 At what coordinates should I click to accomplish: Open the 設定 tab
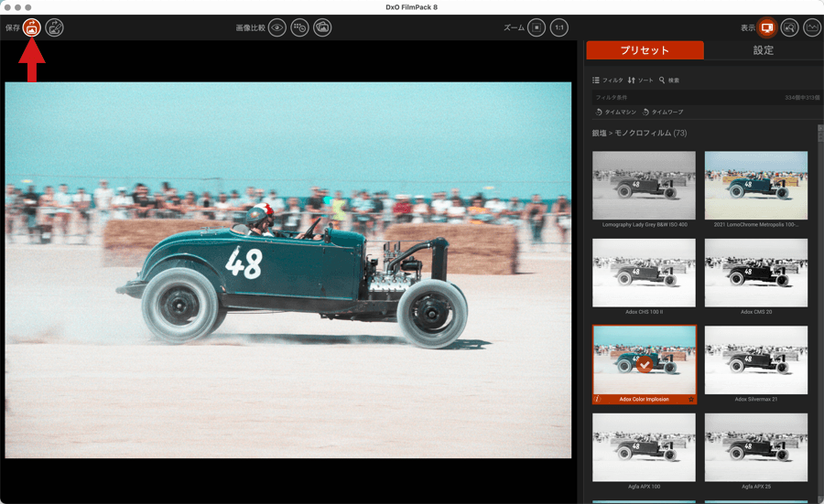tap(763, 50)
